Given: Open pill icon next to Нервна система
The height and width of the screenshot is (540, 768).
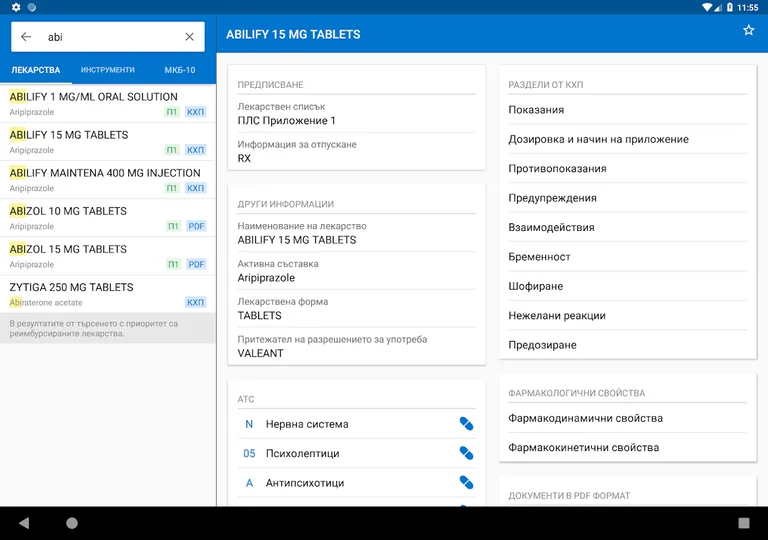Looking at the screenshot, I should (466, 424).
